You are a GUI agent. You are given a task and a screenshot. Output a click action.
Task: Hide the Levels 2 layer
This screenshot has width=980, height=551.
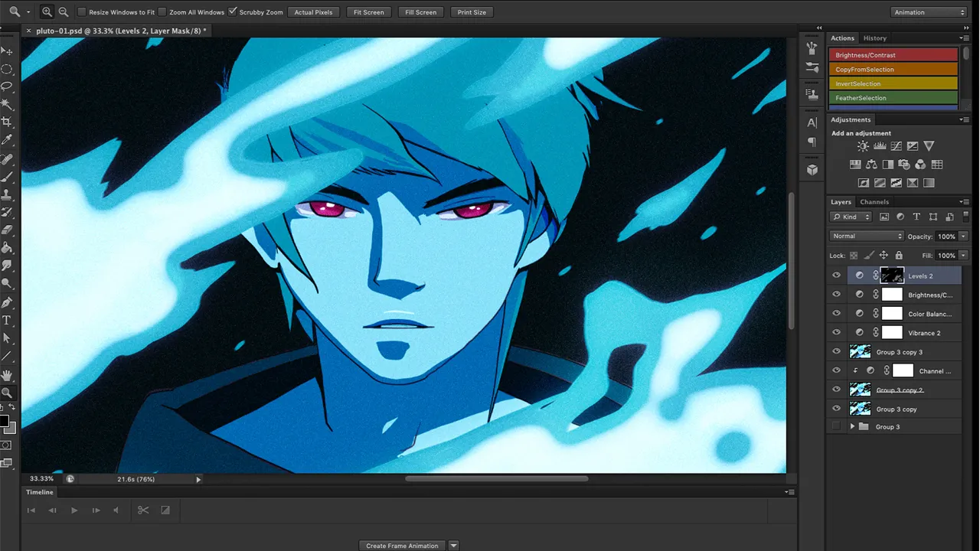click(x=836, y=275)
